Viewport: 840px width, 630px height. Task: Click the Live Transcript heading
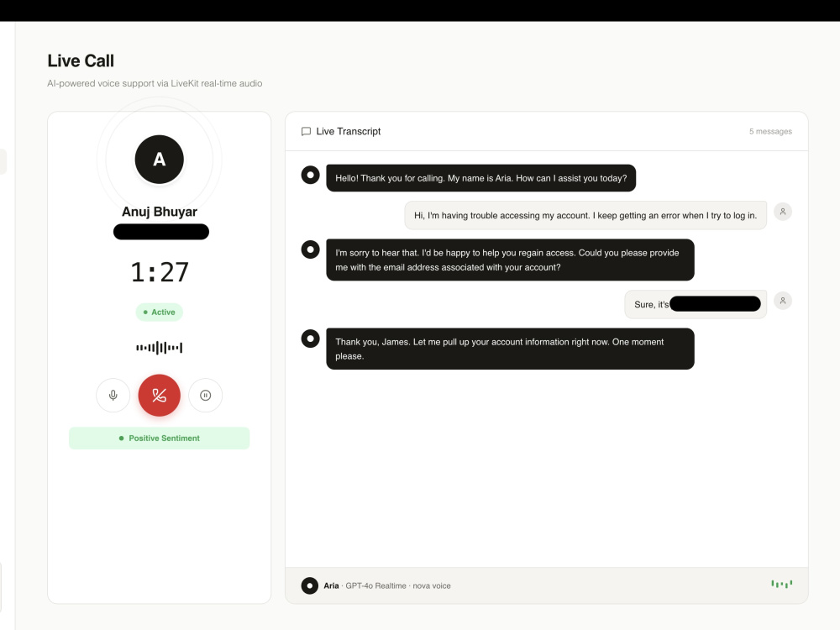click(349, 131)
